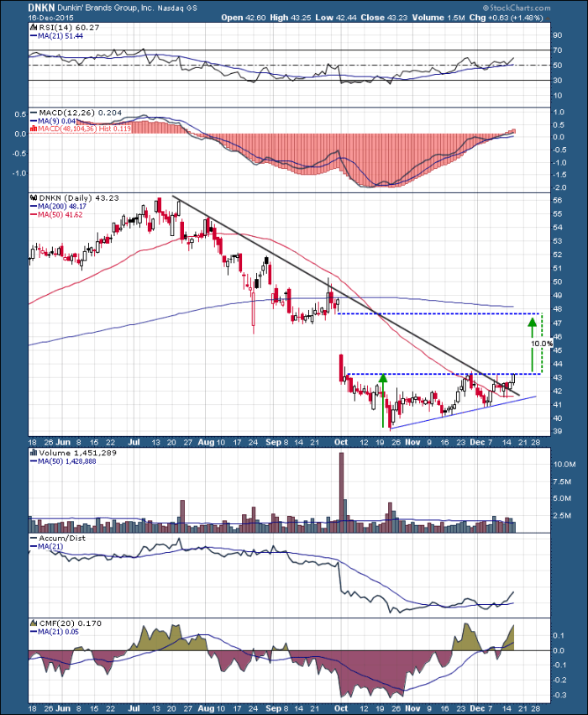Click the Accum/Dist legend text
588x715 pixels.
pyautogui.click(x=62, y=538)
